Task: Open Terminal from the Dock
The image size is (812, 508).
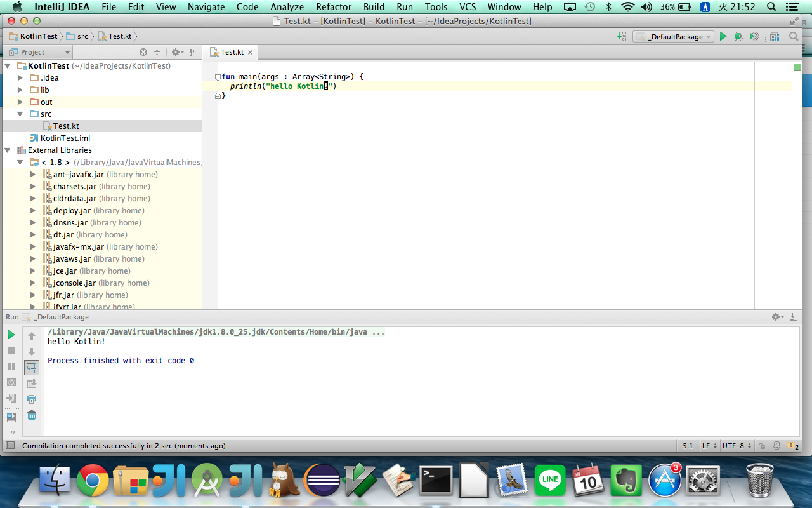Action: click(x=436, y=480)
